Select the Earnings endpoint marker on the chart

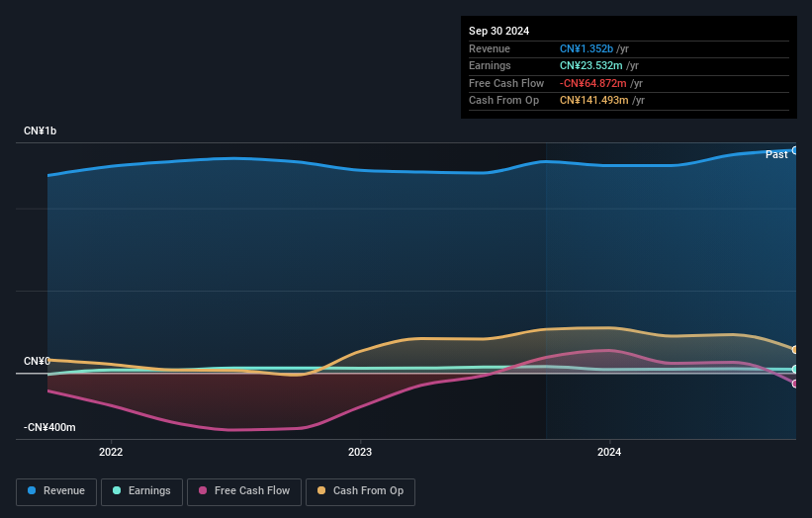point(795,369)
